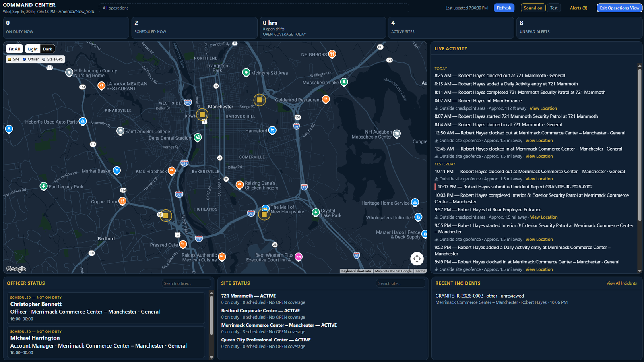Open the Active Sites stat card

451,28
